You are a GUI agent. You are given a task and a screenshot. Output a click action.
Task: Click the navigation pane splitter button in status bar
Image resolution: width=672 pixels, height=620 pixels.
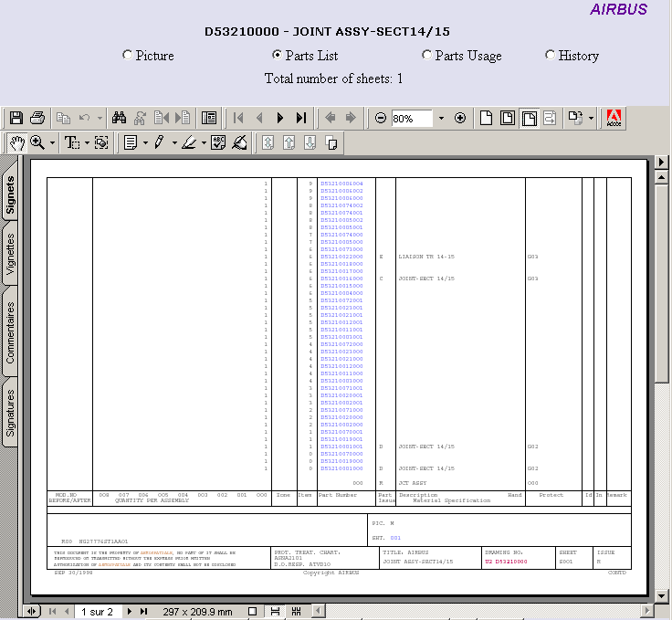coord(31,612)
